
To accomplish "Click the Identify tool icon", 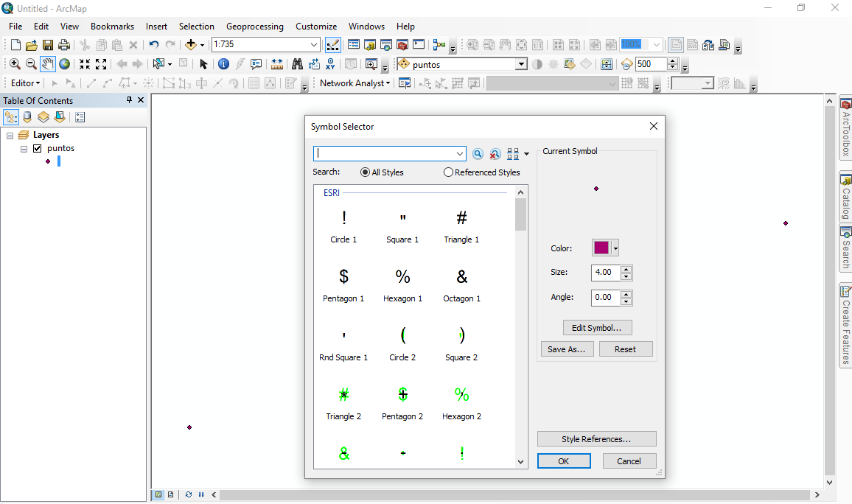I will pos(223,64).
